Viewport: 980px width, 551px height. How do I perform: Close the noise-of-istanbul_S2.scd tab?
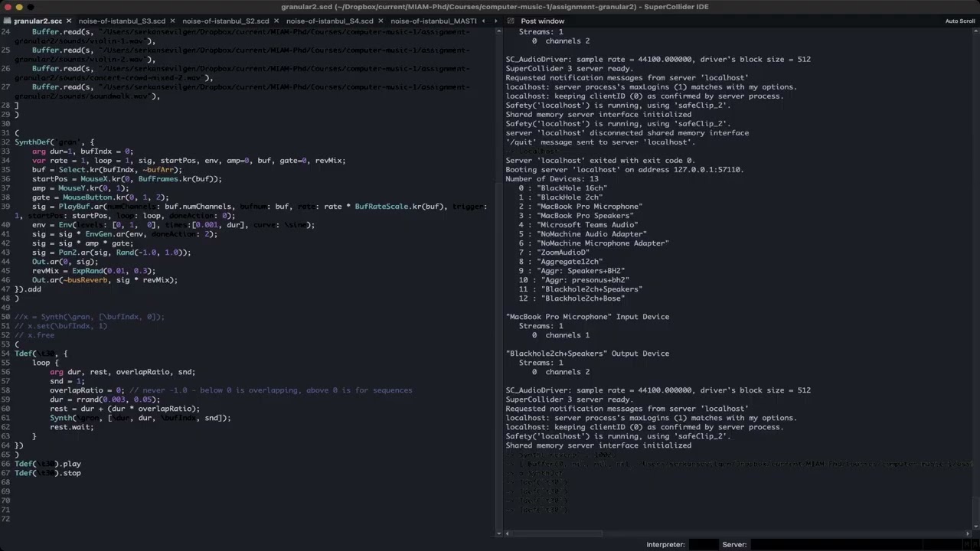tap(276, 21)
